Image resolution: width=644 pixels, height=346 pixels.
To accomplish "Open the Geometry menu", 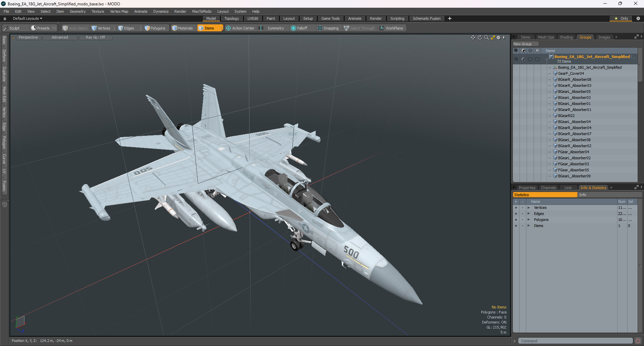I will click(77, 11).
